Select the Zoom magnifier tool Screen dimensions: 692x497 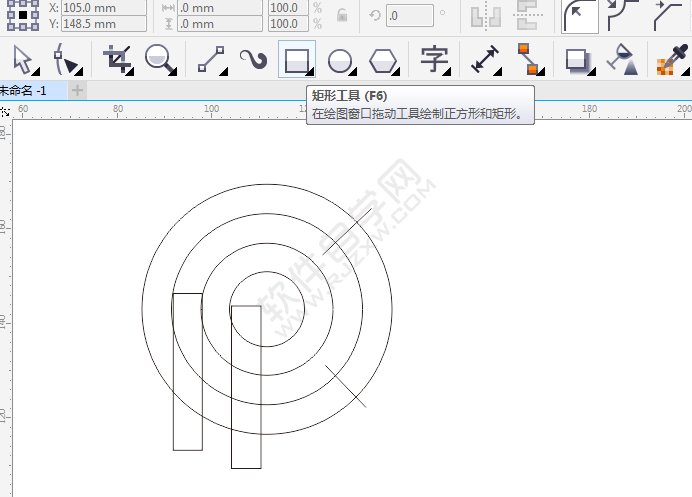(158, 61)
